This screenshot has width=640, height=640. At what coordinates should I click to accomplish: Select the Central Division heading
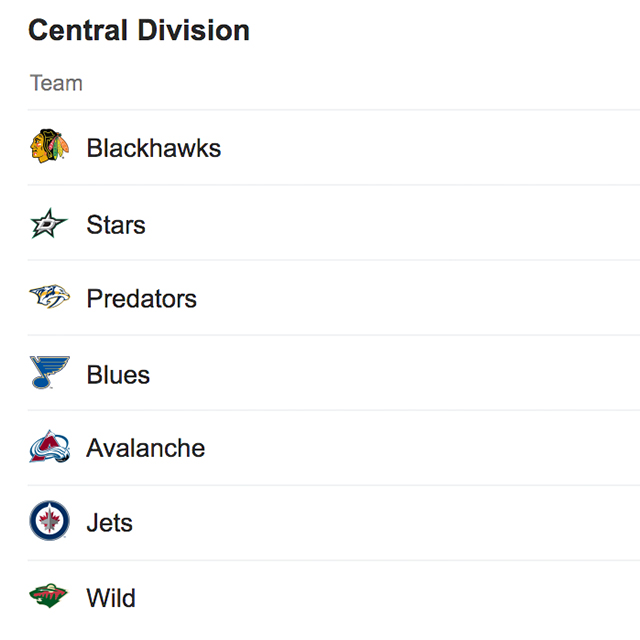(139, 31)
